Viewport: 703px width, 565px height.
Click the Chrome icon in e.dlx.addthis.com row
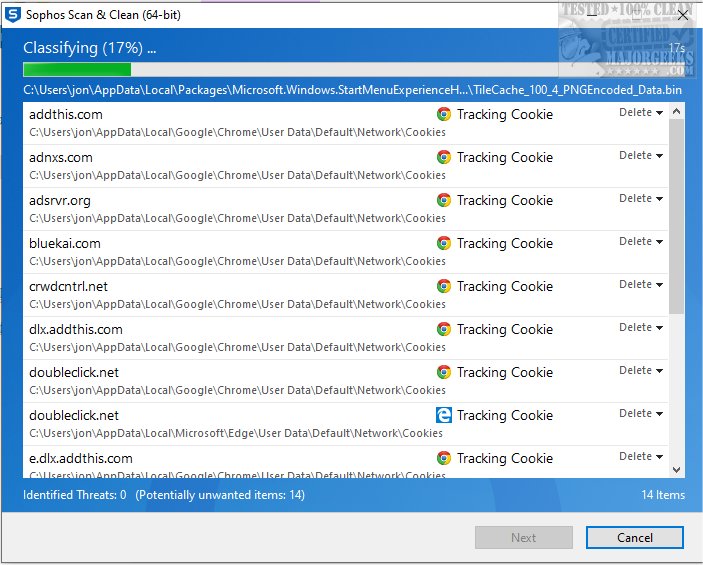click(x=443, y=458)
